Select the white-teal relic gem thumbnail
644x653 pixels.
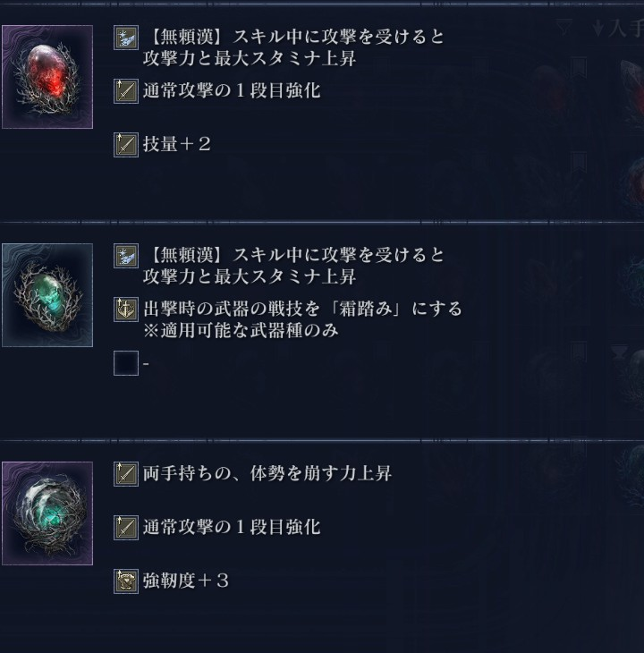(47, 513)
